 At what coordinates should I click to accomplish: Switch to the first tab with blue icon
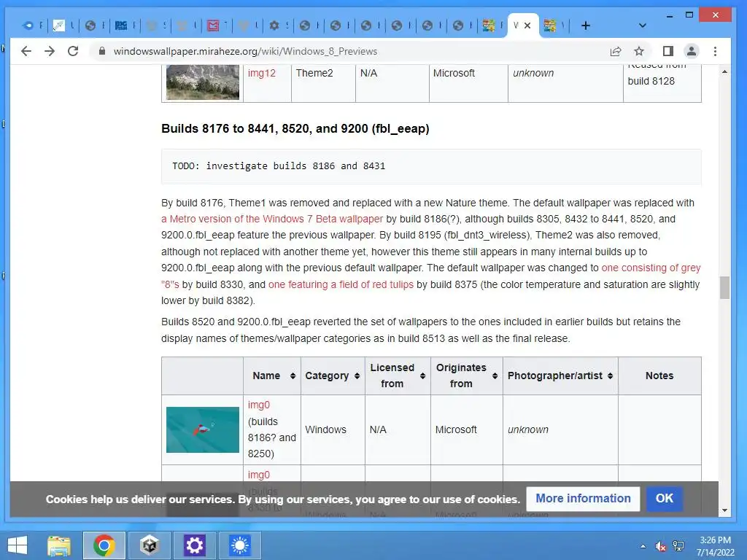[x=32, y=26]
